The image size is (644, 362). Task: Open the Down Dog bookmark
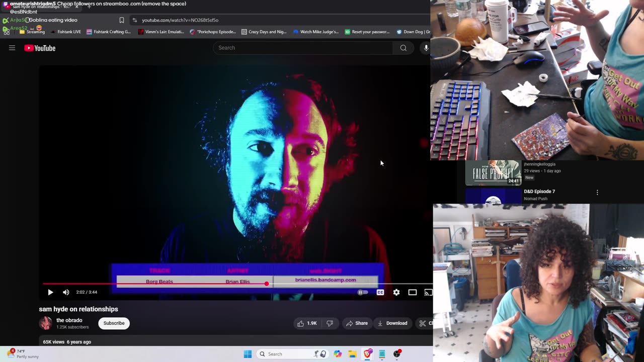point(413,32)
